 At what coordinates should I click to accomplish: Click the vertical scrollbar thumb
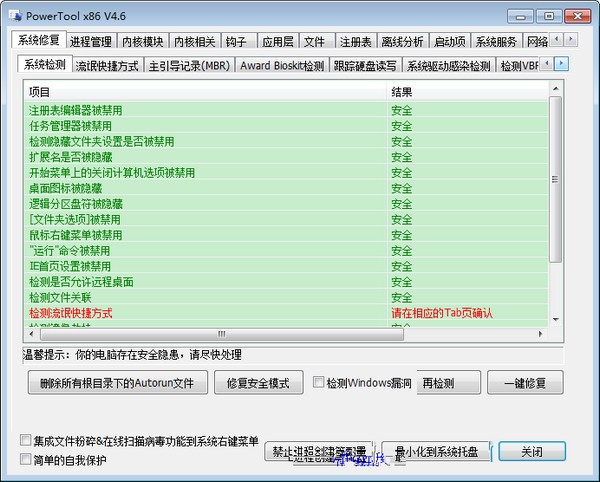click(555, 179)
